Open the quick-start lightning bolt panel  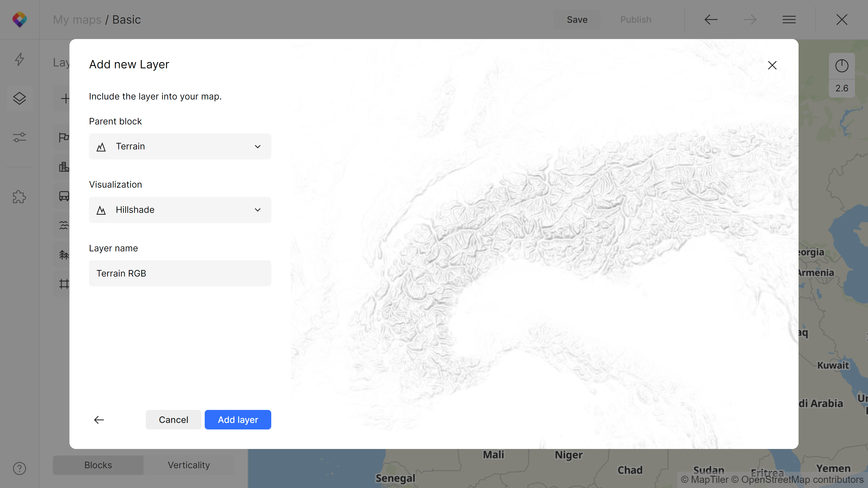click(x=20, y=59)
